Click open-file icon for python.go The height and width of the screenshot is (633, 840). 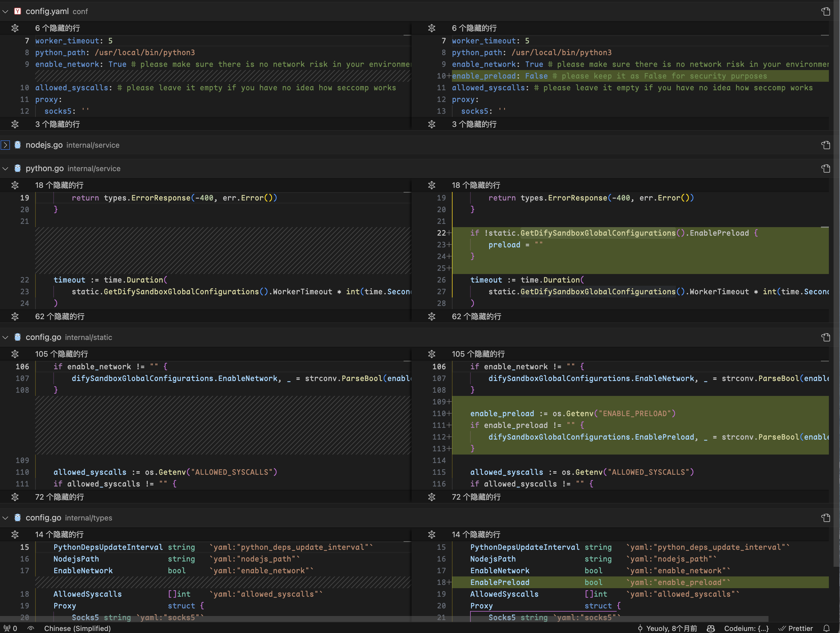826,169
